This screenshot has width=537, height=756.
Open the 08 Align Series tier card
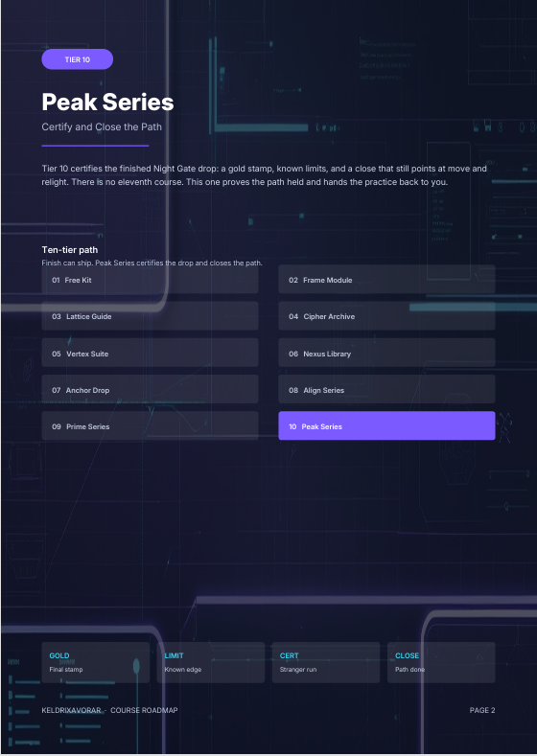point(386,390)
